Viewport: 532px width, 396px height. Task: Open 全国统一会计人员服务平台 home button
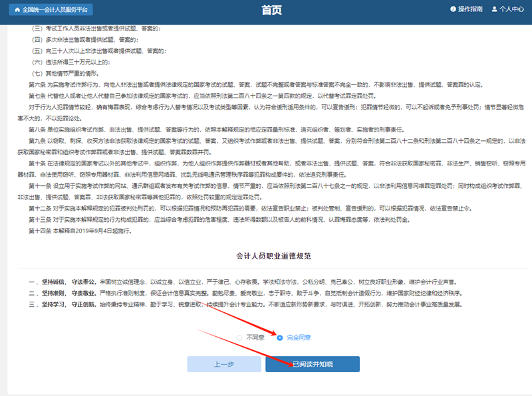click(x=51, y=10)
